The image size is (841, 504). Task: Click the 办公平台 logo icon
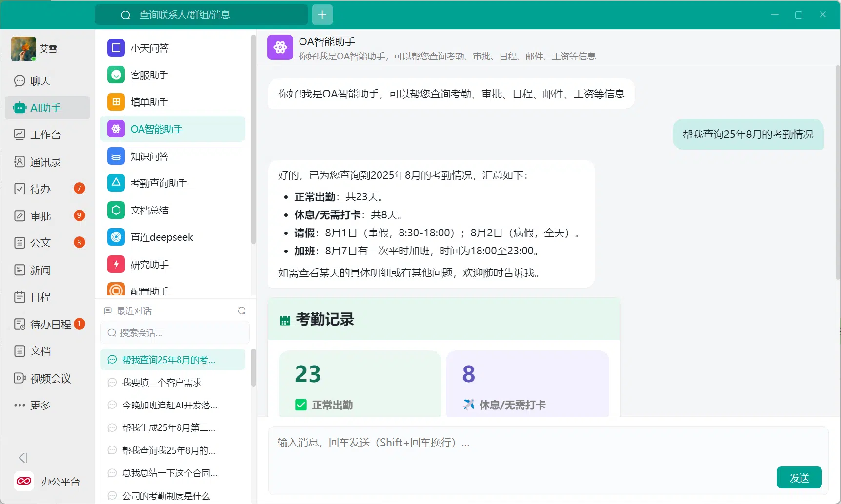24,481
